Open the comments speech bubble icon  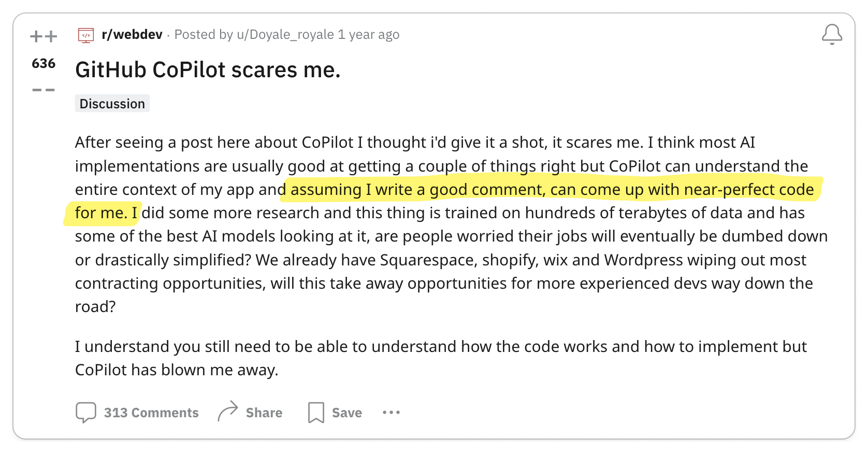coord(86,413)
